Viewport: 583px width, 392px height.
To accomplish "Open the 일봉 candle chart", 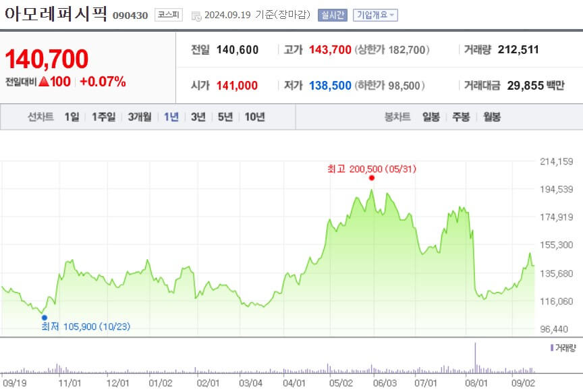I will coord(431,117).
